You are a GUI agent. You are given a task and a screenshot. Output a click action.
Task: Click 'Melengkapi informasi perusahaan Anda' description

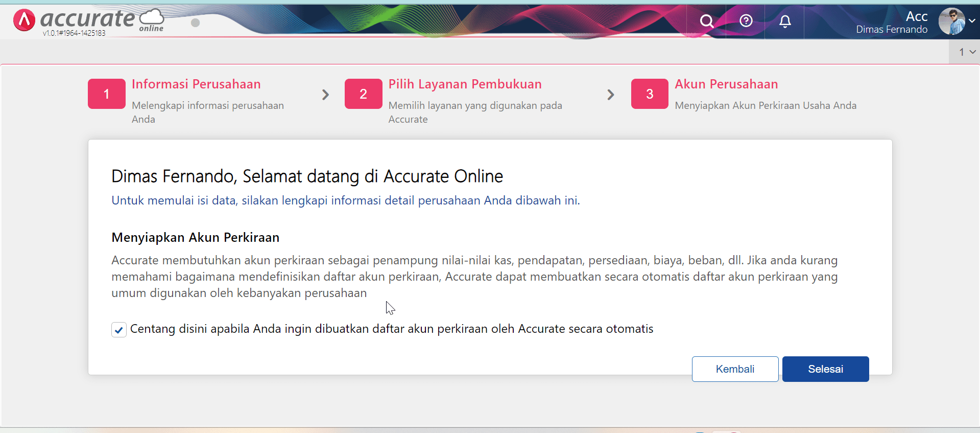click(x=208, y=112)
